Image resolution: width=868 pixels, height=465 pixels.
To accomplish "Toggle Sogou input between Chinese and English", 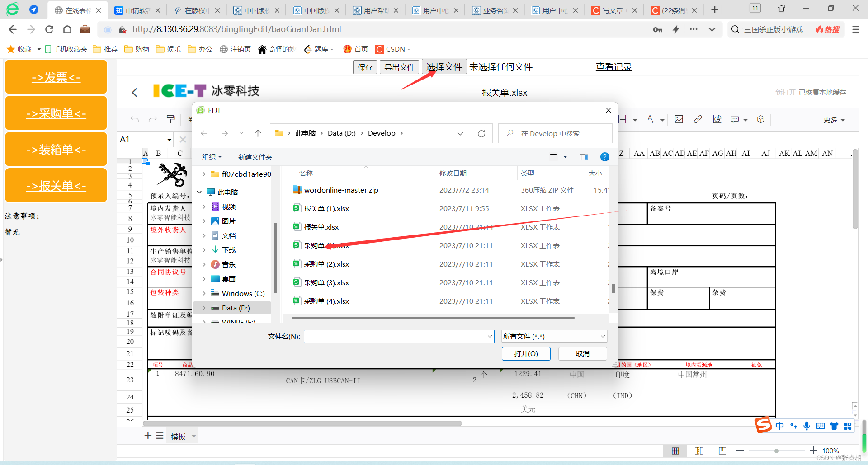I will tap(779, 426).
